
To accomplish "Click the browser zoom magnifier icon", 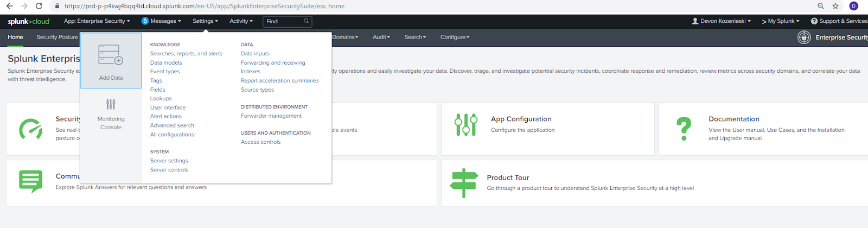I will tap(821, 6).
